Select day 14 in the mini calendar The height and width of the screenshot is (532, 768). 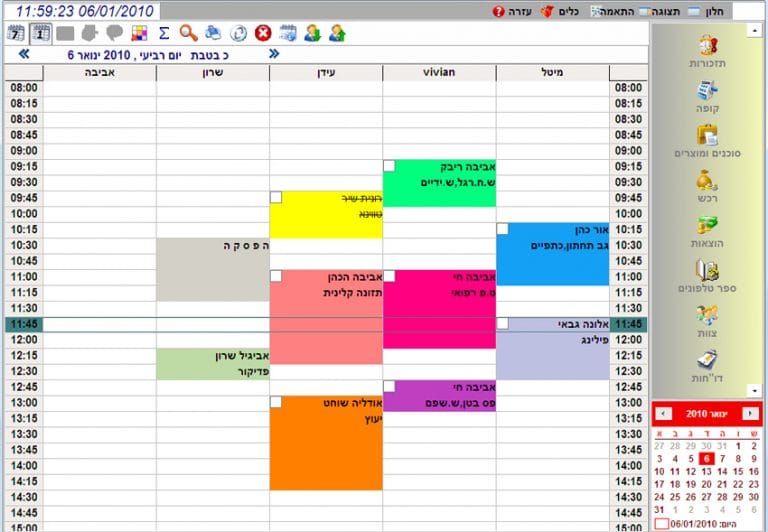point(723,470)
